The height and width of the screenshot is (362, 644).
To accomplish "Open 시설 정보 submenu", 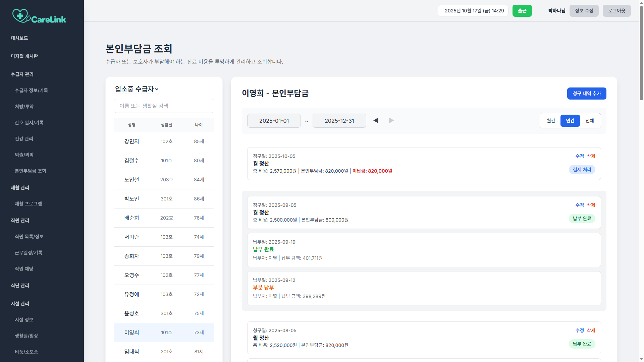I will click(x=24, y=320).
